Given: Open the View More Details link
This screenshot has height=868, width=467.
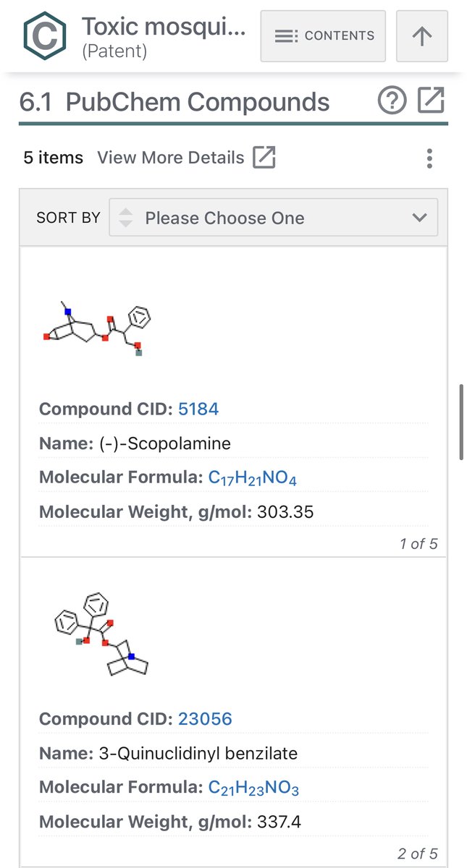Looking at the screenshot, I should click(x=171, y=158).
